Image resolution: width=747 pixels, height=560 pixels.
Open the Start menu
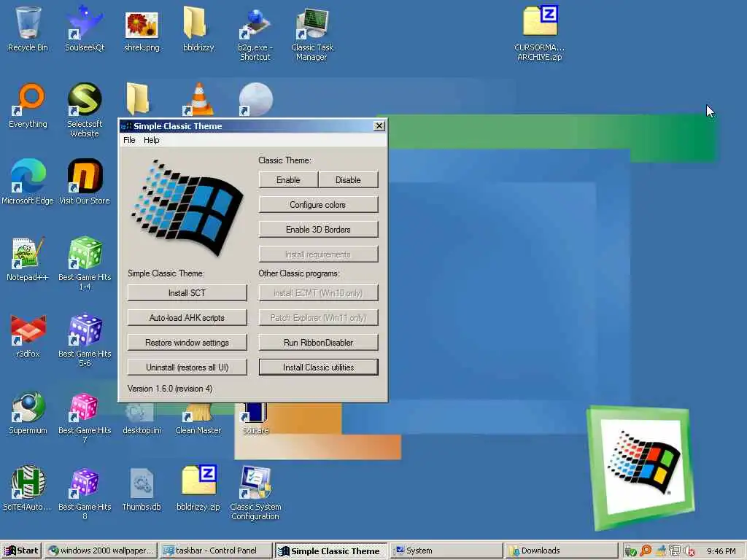(21, 551)
